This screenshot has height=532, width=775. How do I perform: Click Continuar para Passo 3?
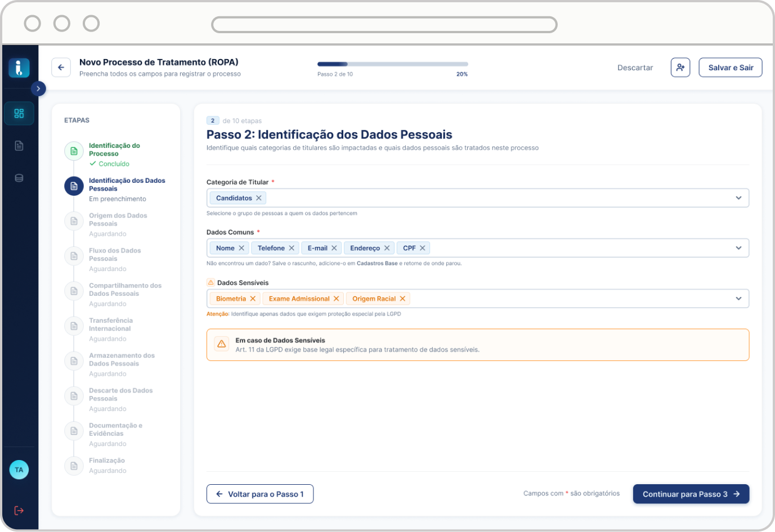click(691, 494)
